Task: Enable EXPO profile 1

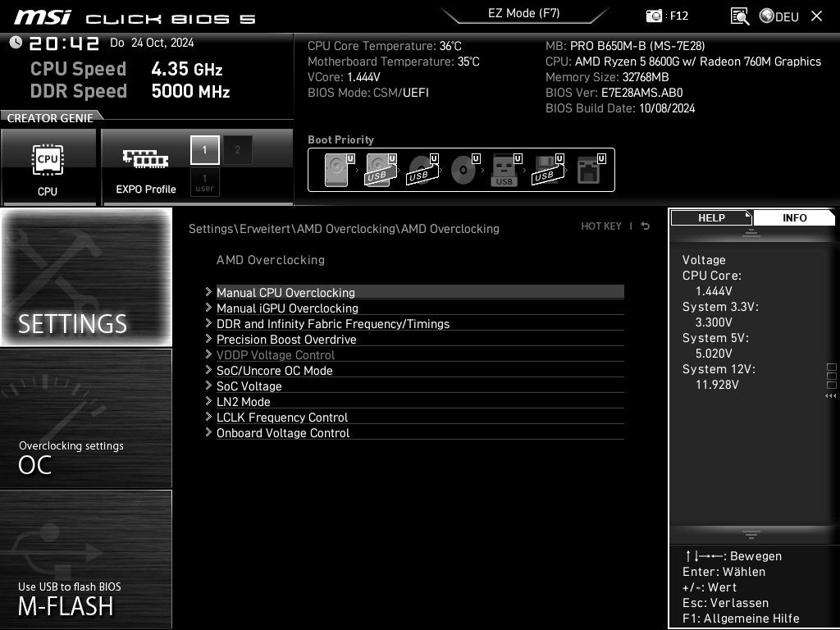Action: point(204,150)
